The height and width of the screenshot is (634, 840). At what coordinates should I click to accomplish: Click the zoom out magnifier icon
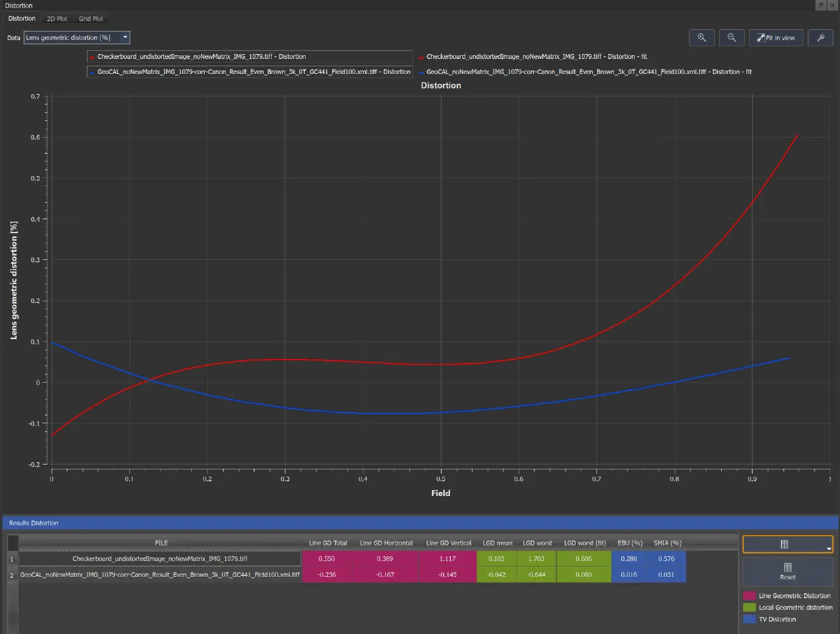click(x=731, y=38)
